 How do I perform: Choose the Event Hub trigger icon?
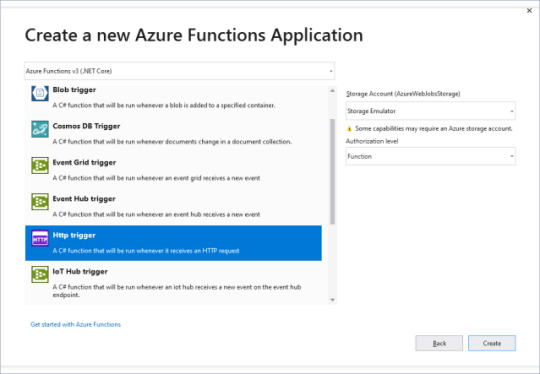tap(40, 202)
